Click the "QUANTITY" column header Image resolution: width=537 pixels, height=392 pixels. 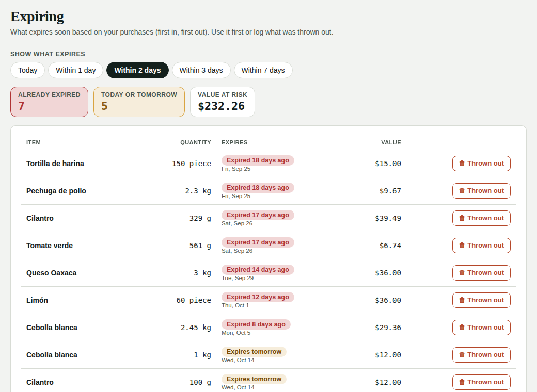[196, 142]
